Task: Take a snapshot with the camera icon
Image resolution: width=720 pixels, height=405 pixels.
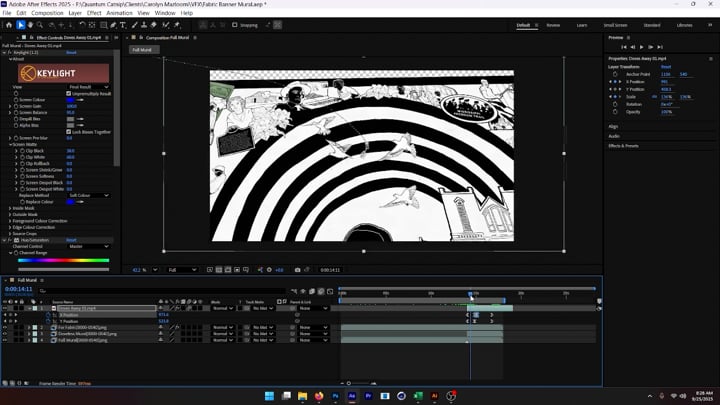Action: [x=298, y=270]
